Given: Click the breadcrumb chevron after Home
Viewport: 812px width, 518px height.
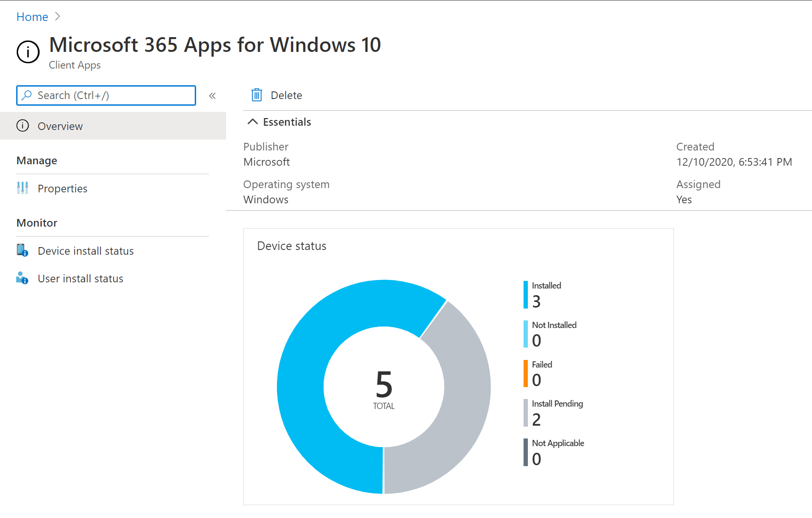Looking at the screenshot, I should (58, 16).
